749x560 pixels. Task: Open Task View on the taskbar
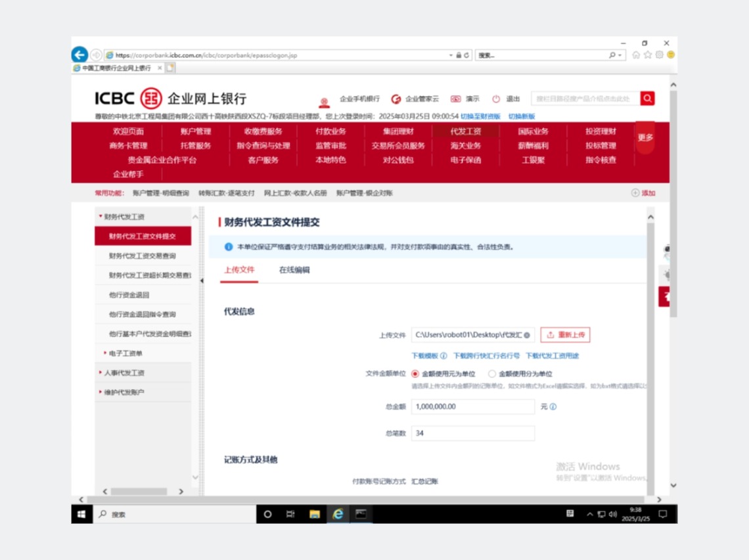click(x=290, y=514)
